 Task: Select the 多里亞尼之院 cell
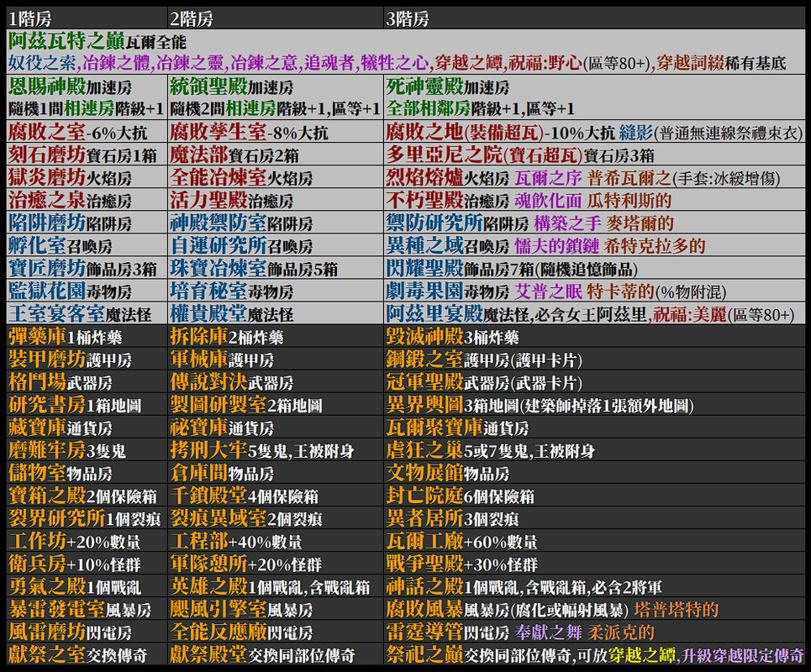click(594, 155)
